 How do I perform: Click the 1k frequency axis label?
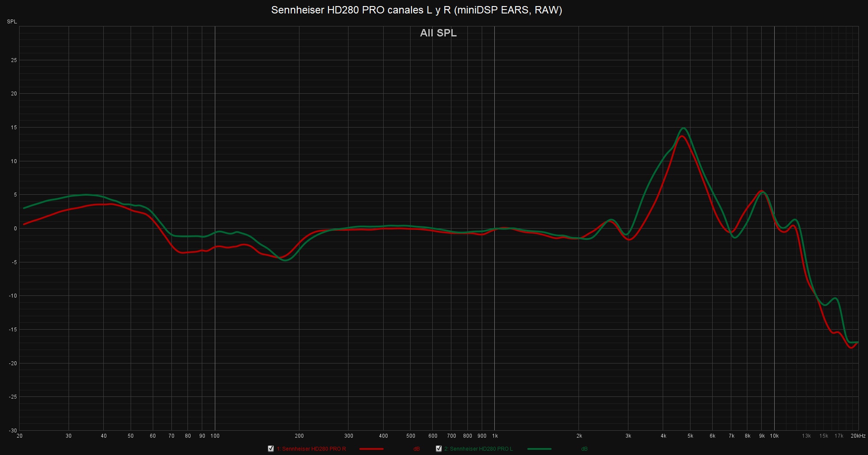pos(495,436)
